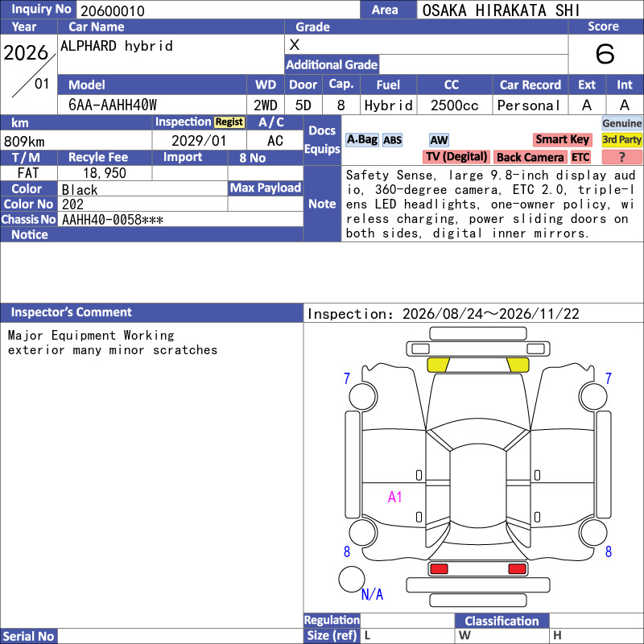Select the Back Camera badge
This screenshot has height=644, width=644.
click(x=530, y=157)
